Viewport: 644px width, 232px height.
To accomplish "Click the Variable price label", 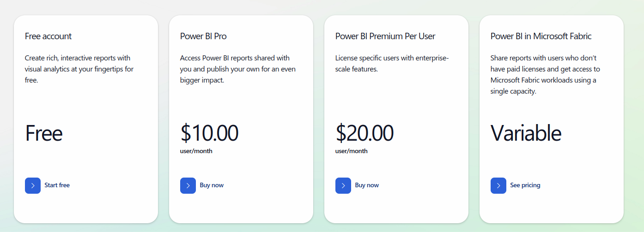I will coord(526,133).
